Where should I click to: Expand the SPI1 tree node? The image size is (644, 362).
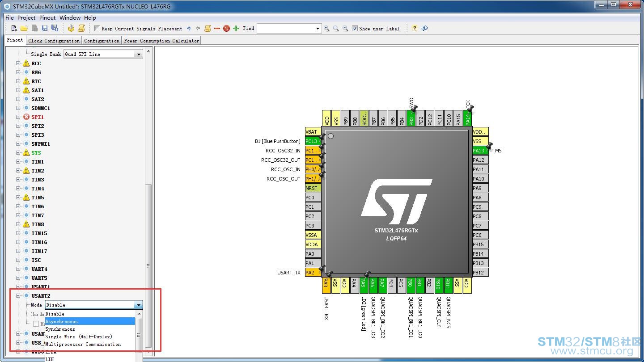pyautogui.click(x=18, y=117)
